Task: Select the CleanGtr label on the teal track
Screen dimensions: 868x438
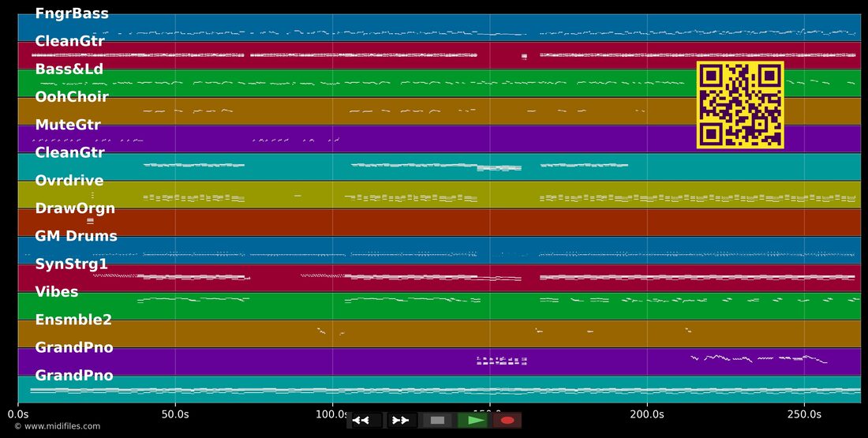Action: pyautogui.click(x=69, y=153)
